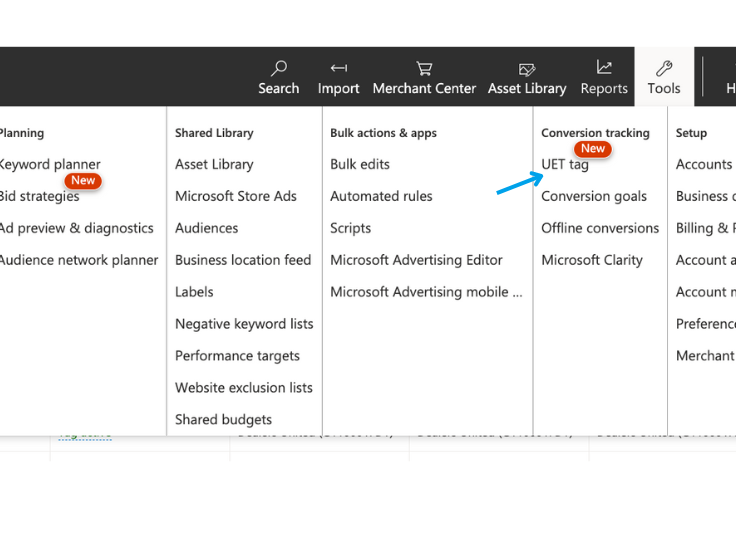Open UET tag
Image resolution: width=736 pixels, height=552 pixels.
point(565,164)
